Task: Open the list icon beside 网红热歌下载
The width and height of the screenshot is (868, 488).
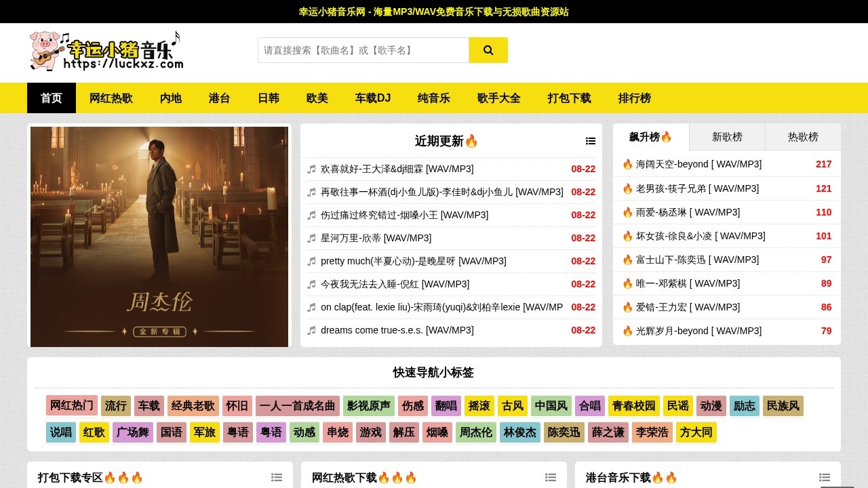Action: (x=551, y=478)
